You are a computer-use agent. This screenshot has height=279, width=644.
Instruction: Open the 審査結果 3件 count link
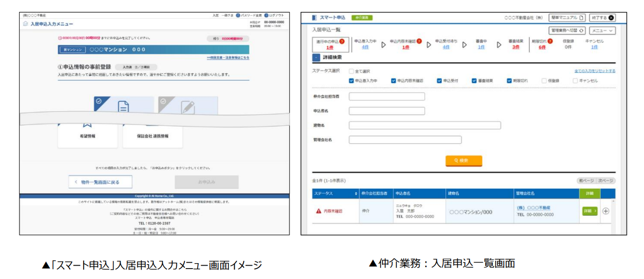pos(515,47)
